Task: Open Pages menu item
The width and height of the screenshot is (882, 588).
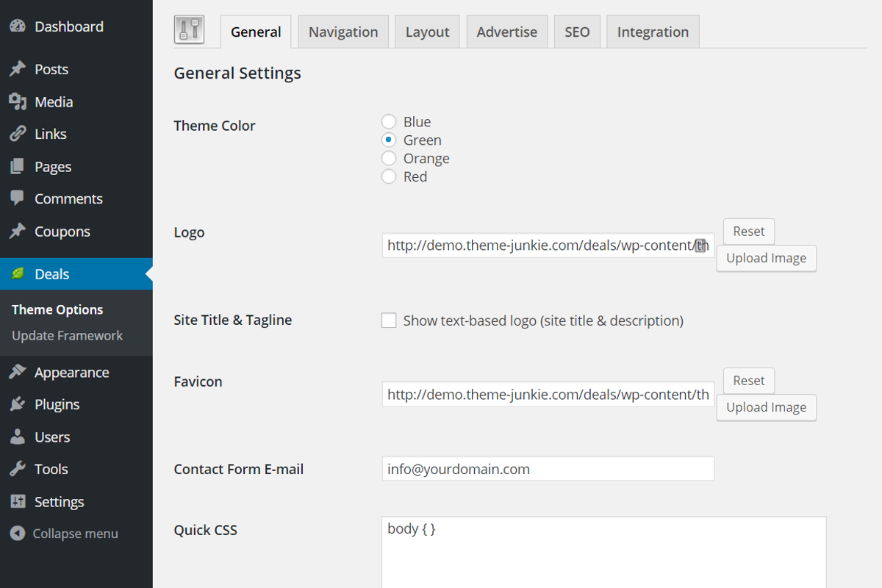Action: coord(76,167)
